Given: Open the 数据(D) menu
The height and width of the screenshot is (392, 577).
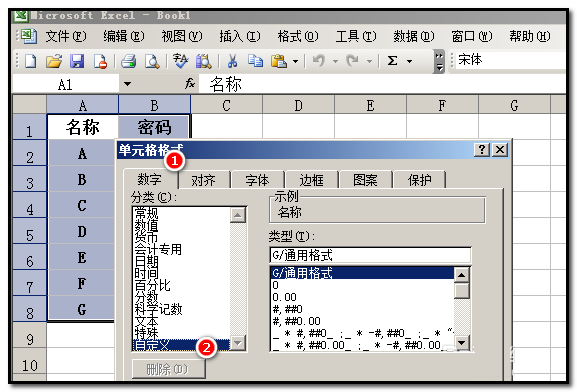Looking at the screenshot, I should click(x=414, y=36).
